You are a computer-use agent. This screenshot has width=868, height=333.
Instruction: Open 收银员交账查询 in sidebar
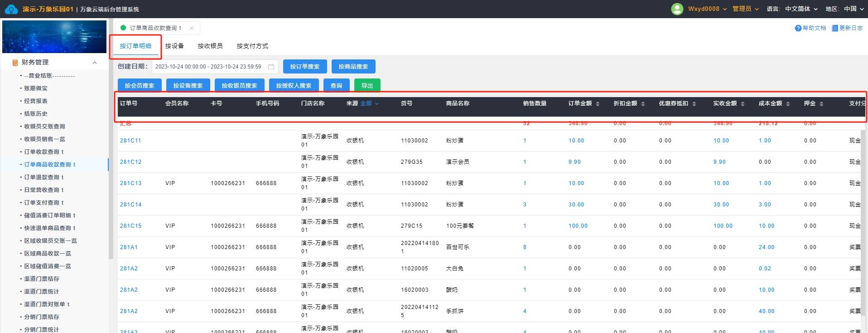[45, 127]
